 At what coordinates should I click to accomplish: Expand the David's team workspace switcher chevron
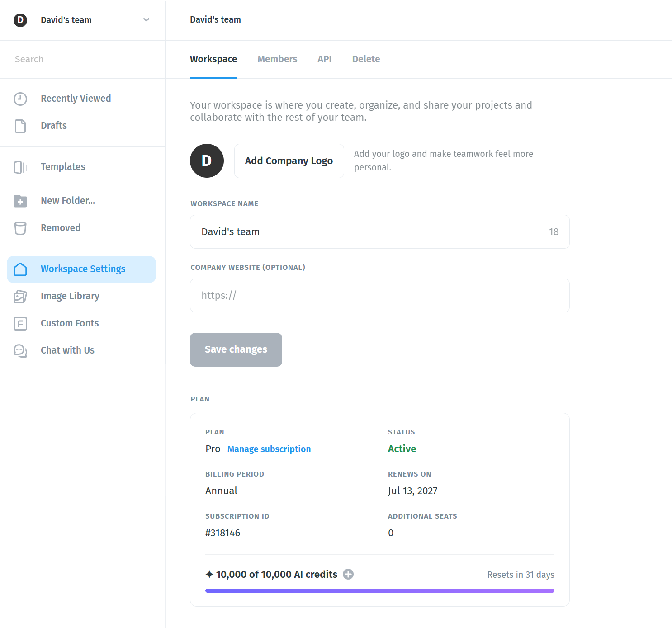click(x=146, y=20)
